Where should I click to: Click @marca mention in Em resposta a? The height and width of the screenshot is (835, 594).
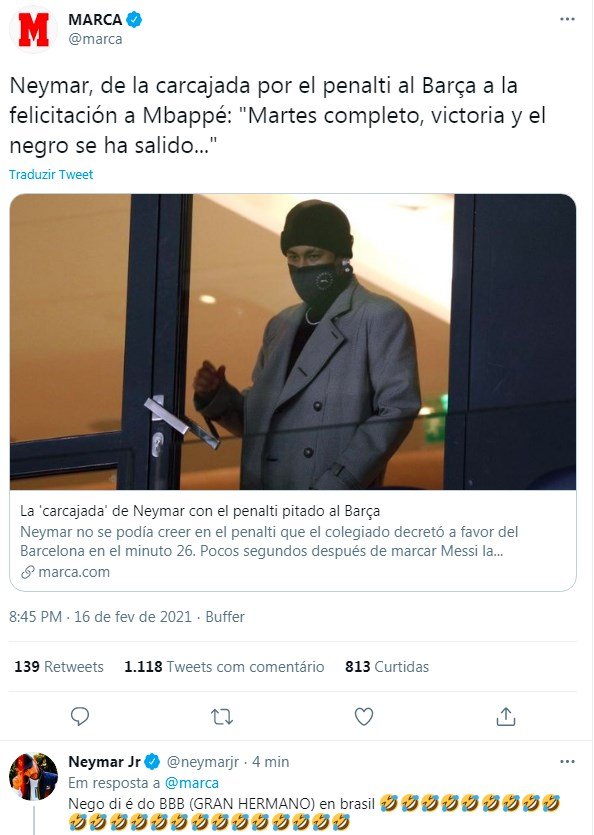coord(192,783)
